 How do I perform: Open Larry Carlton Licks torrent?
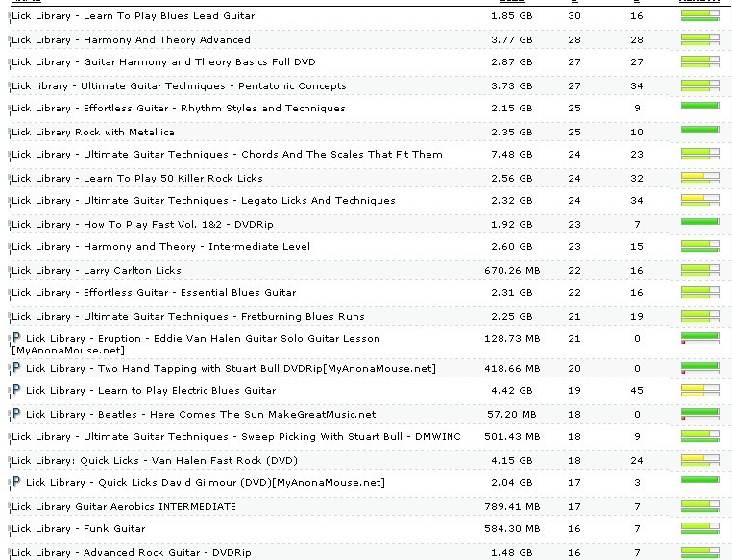coord(96,270)
